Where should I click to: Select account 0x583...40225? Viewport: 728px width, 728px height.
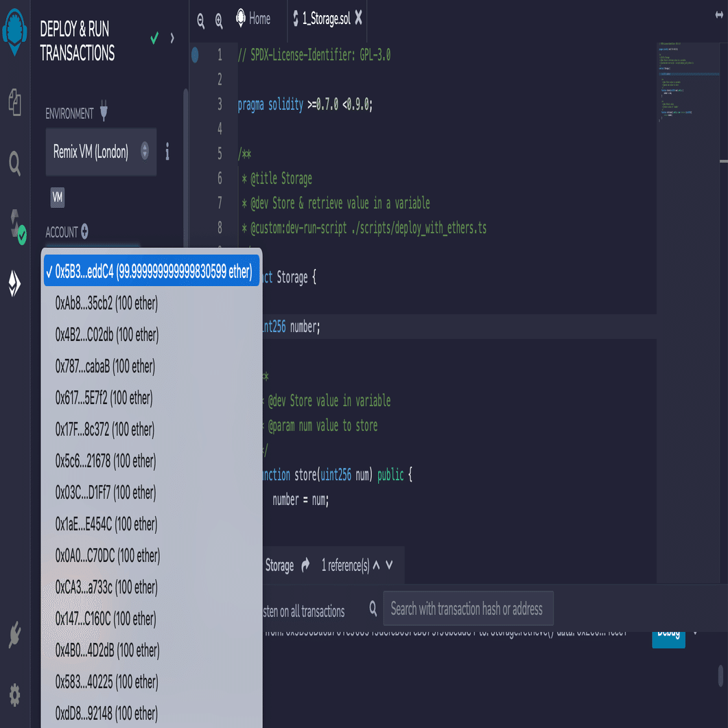click(152, 682)
